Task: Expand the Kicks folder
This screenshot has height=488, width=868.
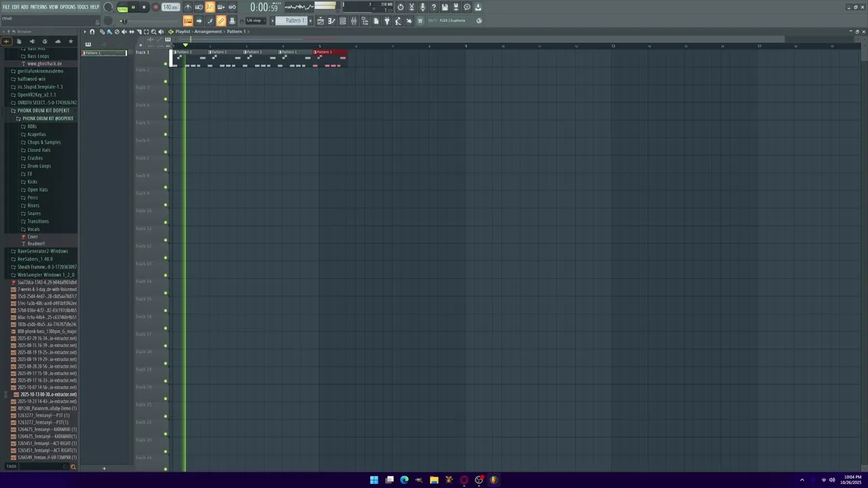Action: [x=33, y=182]
